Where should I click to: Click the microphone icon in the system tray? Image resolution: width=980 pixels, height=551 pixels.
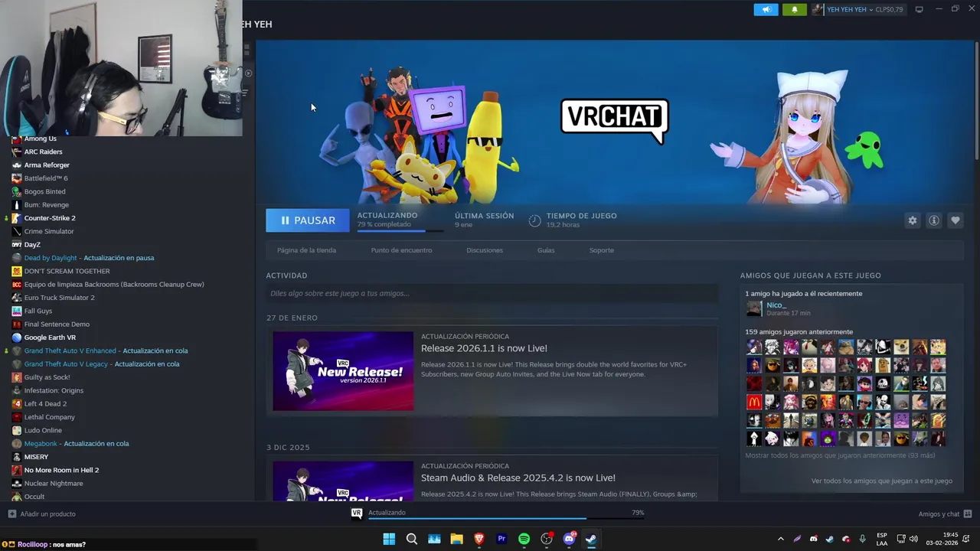coord(862,539)
